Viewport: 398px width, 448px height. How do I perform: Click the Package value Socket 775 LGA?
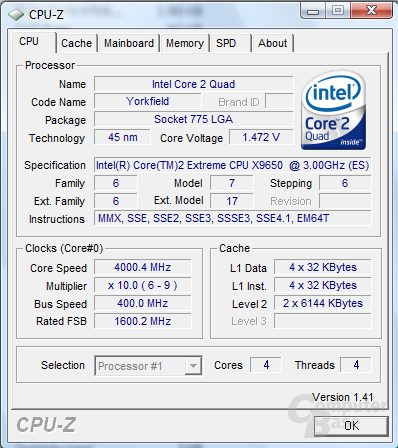pyautogui.click(x=194, y=119)
